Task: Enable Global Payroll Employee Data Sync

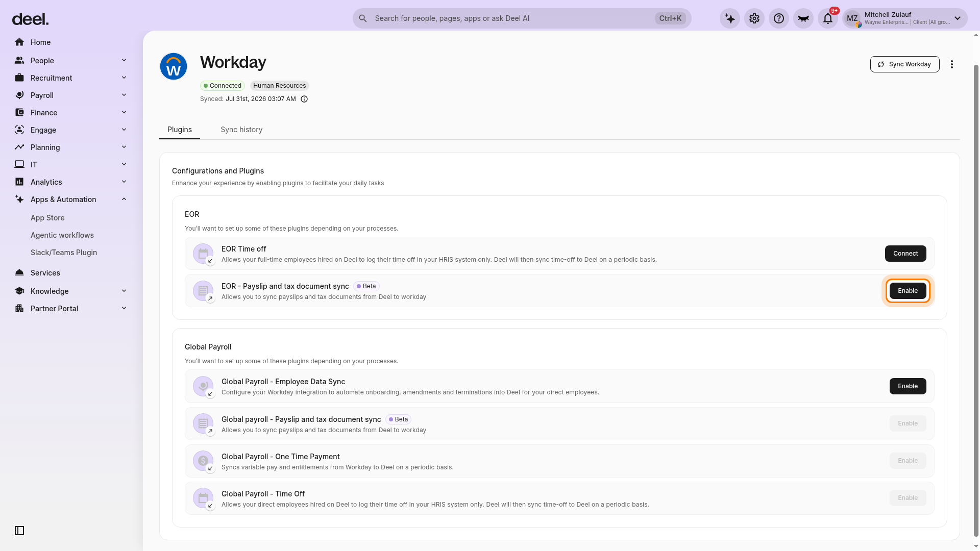Action: (908, 386)
